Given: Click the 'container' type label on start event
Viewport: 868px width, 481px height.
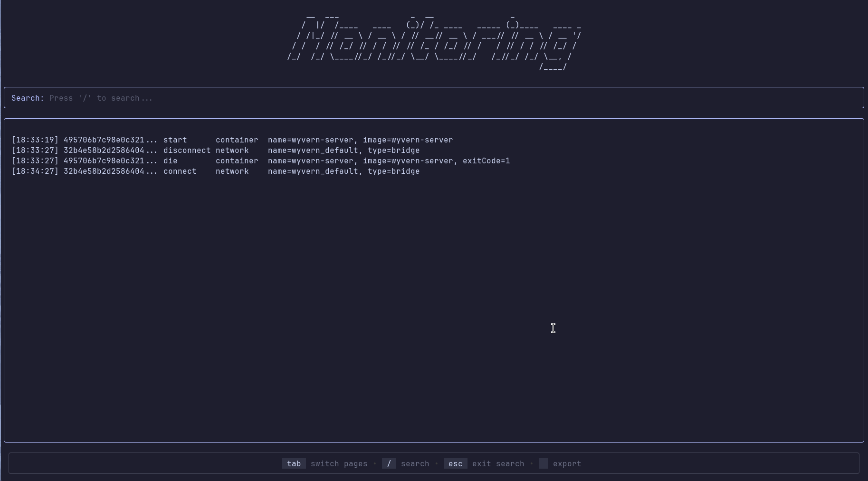Looking at the screenshot, I should point(237,140).
